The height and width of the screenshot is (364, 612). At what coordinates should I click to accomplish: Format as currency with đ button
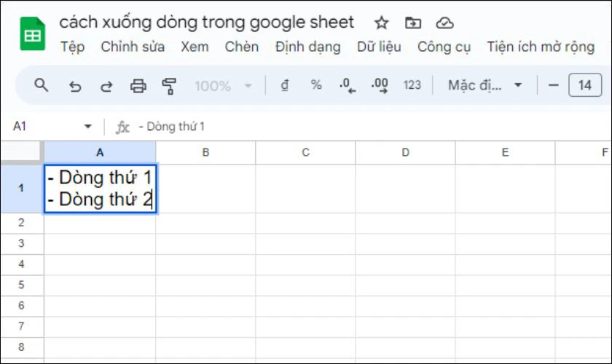click(x=285, y=85)
